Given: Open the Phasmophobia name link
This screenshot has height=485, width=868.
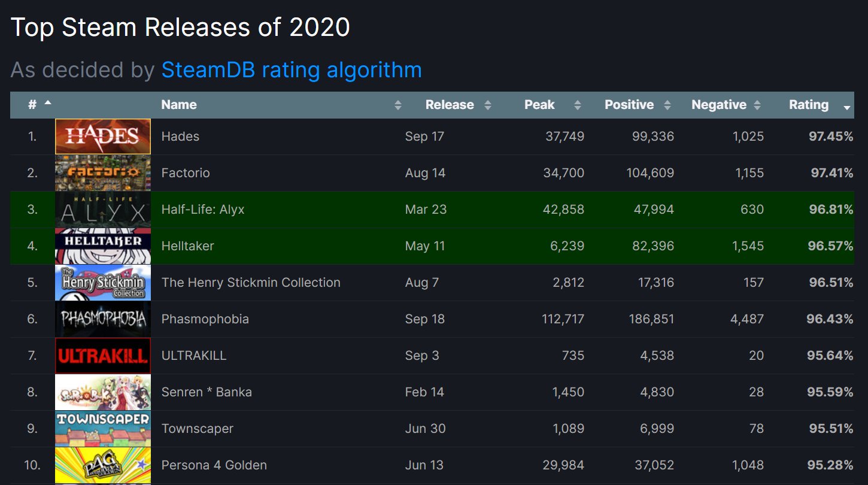Looking at the screenshot, I should click(205, 319).
